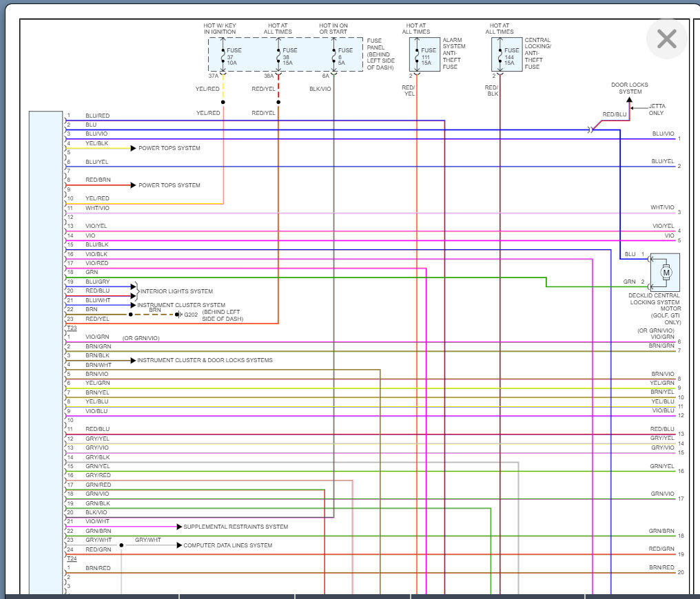This screenshot has height=599, width=700.
Task: Click 'INTERIOR LIGHTS SYSTEM' label
Action: (x=176, y=291)
